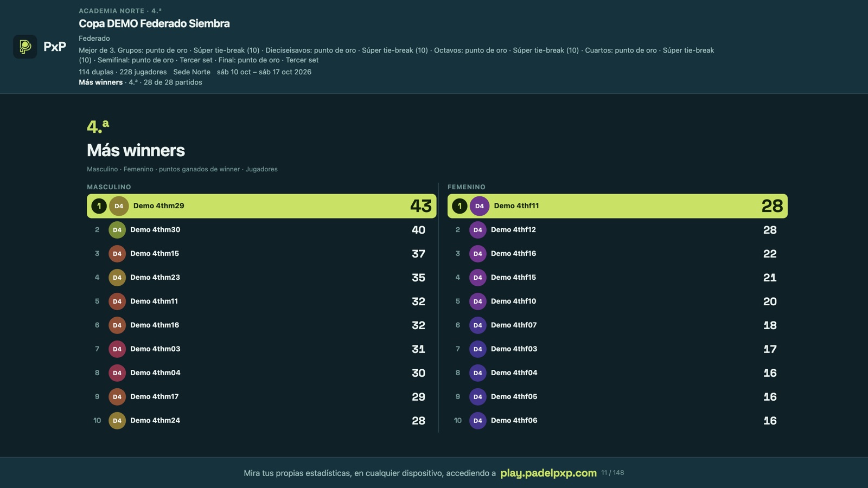Click the avatar badge beside Demo 4thm29
Viewport: 868px width, 488px height.
[119, 206]
